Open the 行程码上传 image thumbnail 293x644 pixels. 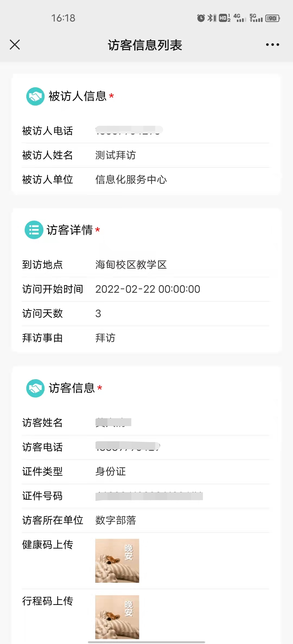[x=117, y=617]
